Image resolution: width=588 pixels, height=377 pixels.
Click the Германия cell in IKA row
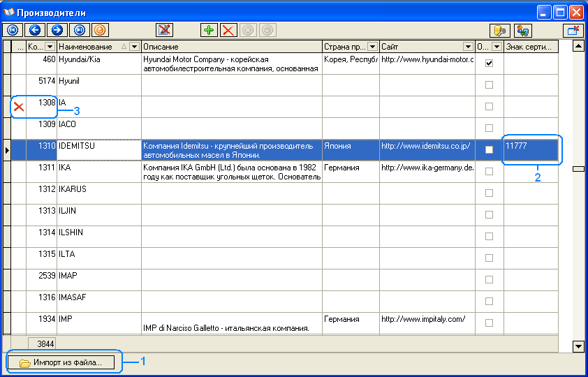(x=351, y=172)
